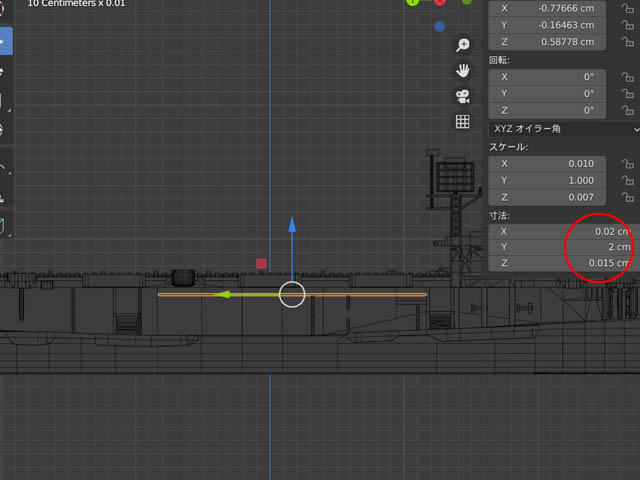This screenshot has height=480, width=640.
Task: Open the XYZ オイラー角 rotation mode dropdown
Action: tap(564, 129)
